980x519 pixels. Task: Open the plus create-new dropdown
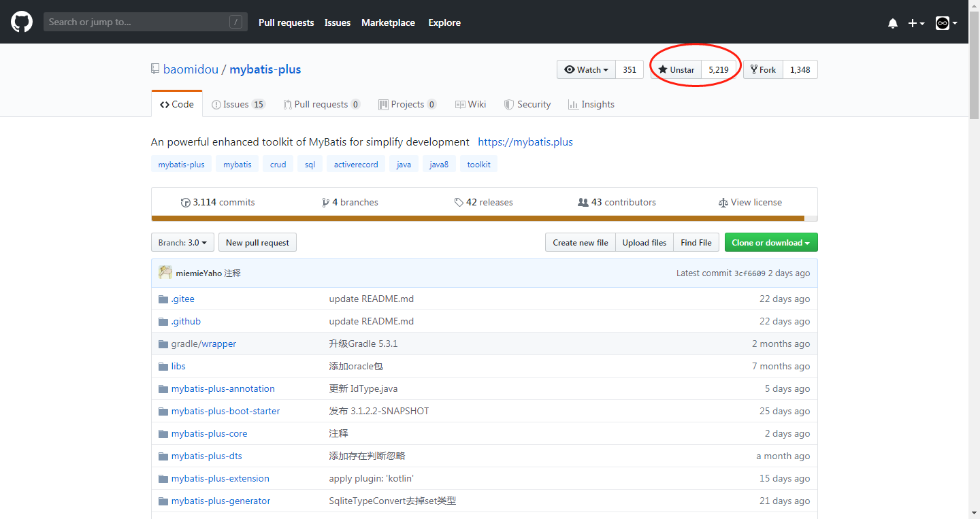(x=916, y=23)
